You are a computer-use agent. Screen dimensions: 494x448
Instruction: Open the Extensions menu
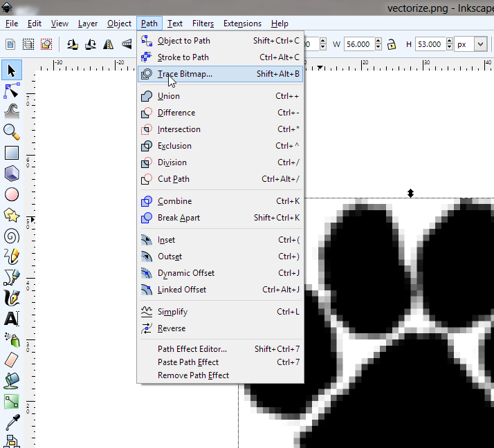point(242,24)
